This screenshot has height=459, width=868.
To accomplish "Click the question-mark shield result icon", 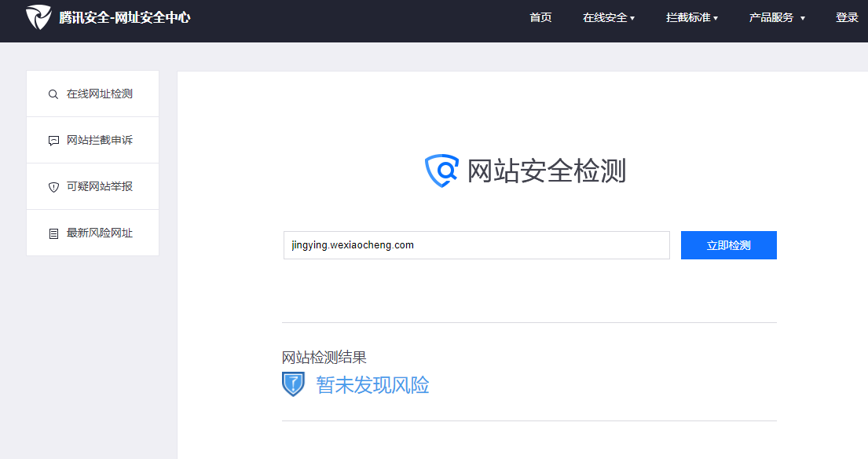I will point(294,384).
